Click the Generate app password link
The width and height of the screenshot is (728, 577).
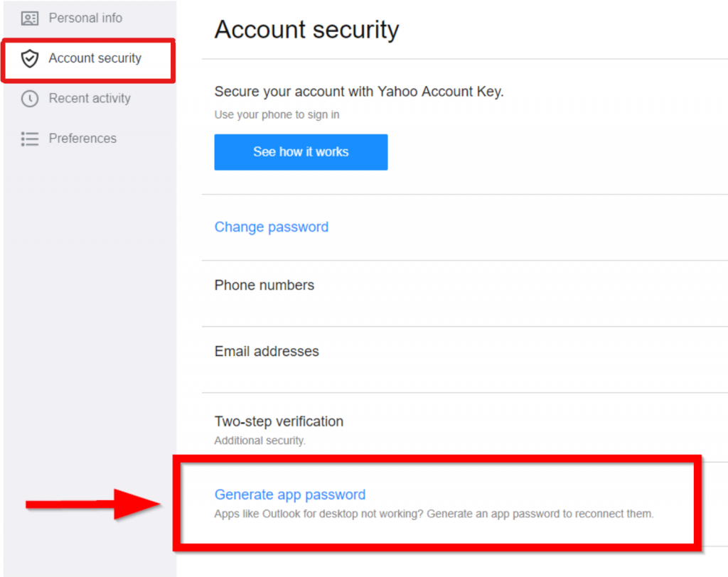tap(290, 495)
